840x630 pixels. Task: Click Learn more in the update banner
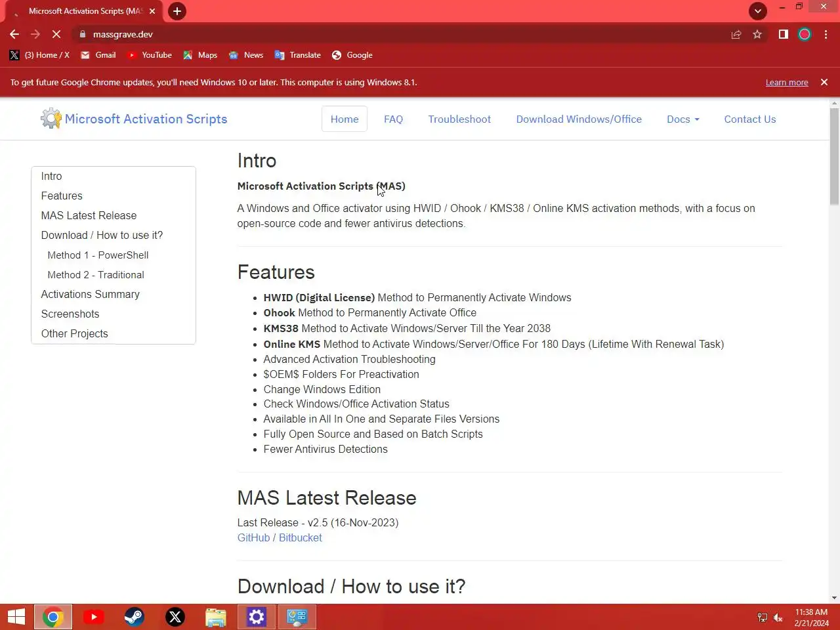[x=787, y=83]
